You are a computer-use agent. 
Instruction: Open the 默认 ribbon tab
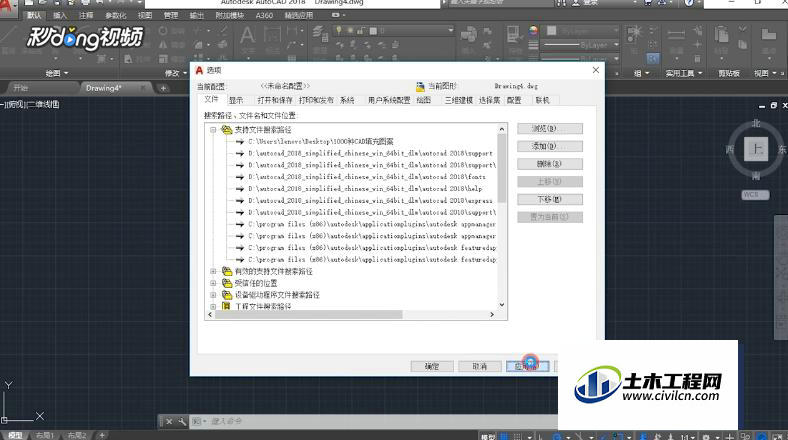34,16
